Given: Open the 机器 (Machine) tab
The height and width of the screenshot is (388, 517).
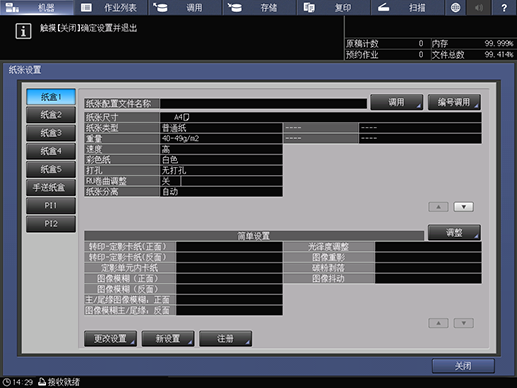Looking at the screenshot, I should pos(37,7).
